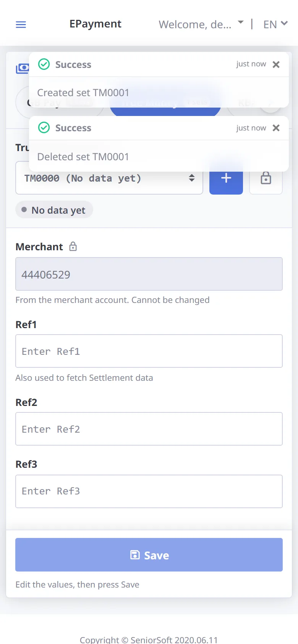Click the Save button
The height and width of the screenshot is (644, 298).
click(x=149, y=555)
